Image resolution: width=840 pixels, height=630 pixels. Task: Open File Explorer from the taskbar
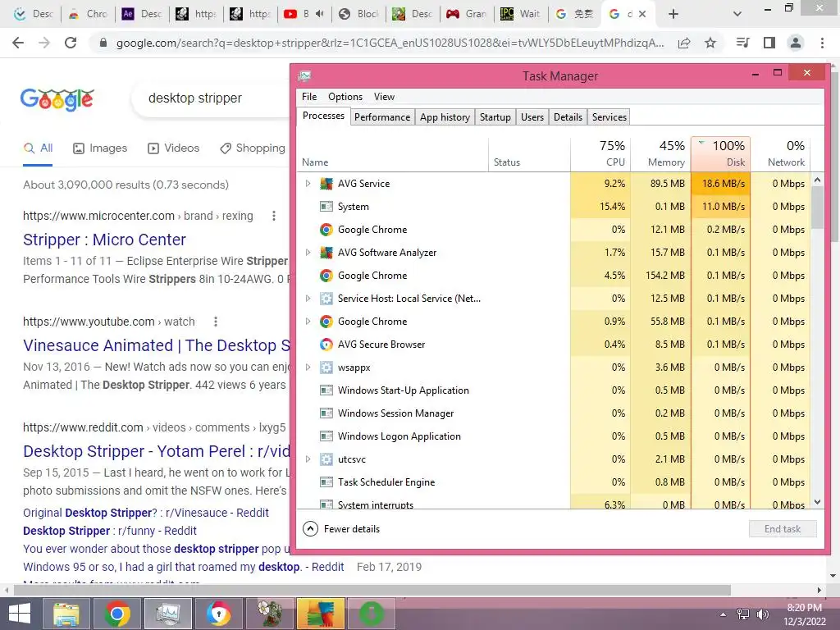click(x=66, y=614)
